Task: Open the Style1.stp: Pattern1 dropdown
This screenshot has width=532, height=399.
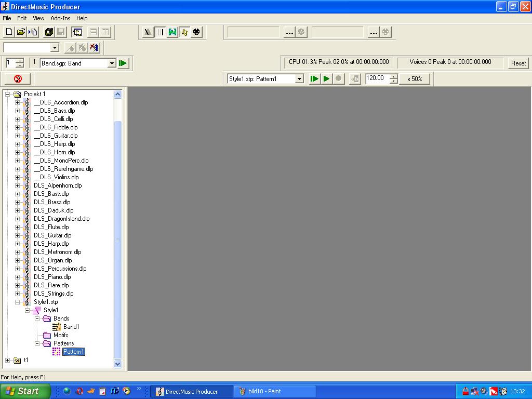Action: 299,79
